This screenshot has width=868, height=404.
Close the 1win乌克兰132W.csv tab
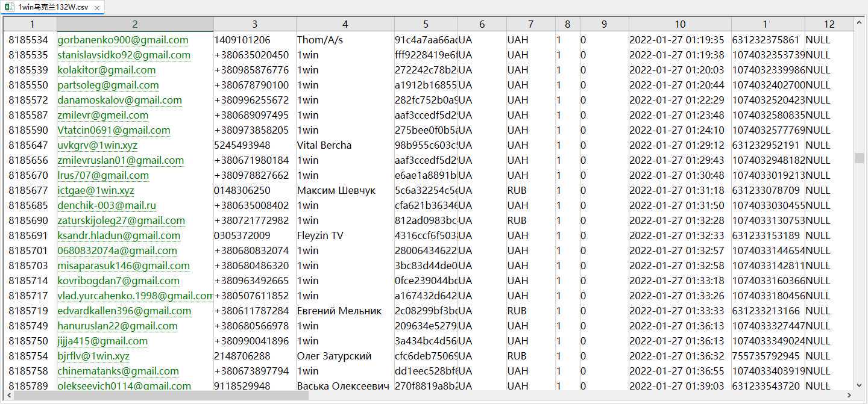[x=97, y=7]
